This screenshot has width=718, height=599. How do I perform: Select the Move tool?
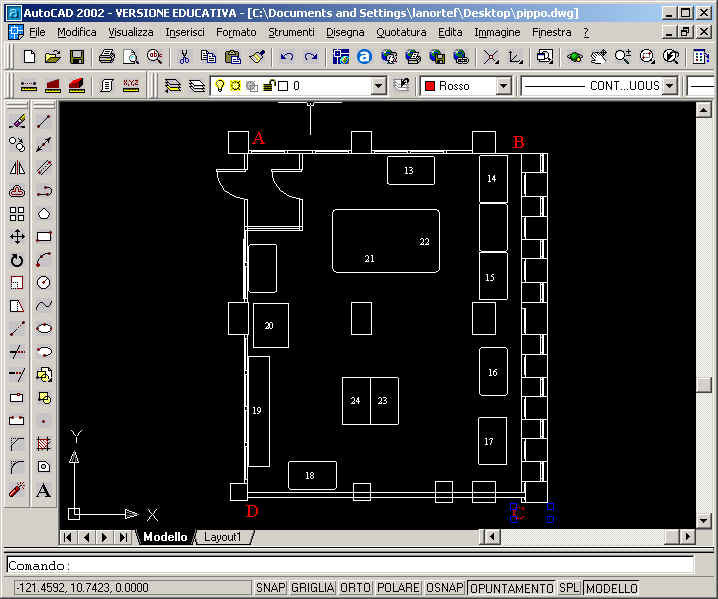pyautogui.click(x=17, y=237)
